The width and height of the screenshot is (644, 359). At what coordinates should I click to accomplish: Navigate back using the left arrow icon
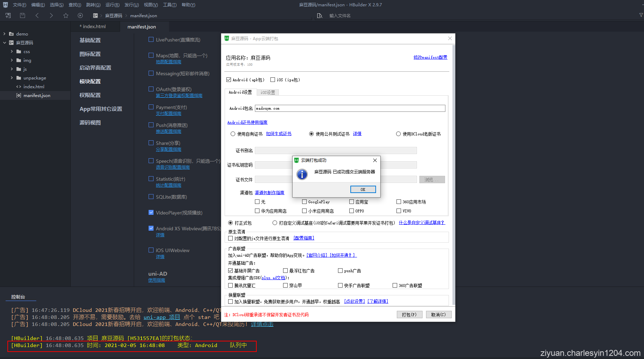37,15
